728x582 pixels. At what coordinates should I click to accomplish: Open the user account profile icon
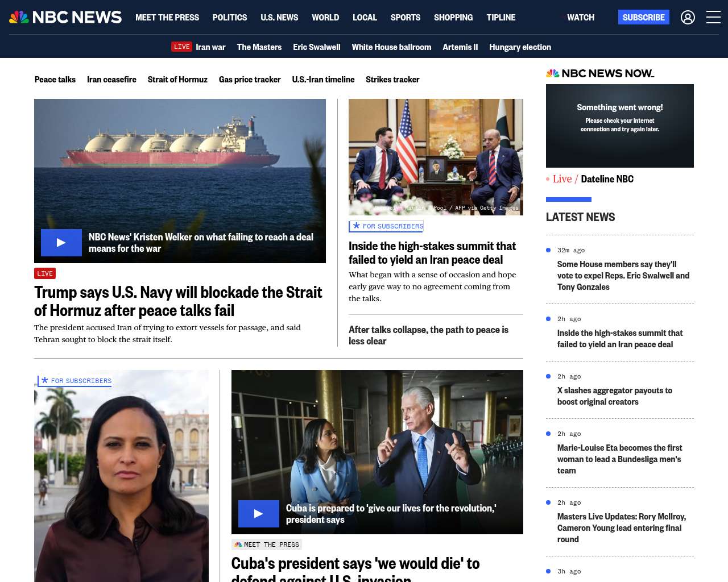[688, 18]
